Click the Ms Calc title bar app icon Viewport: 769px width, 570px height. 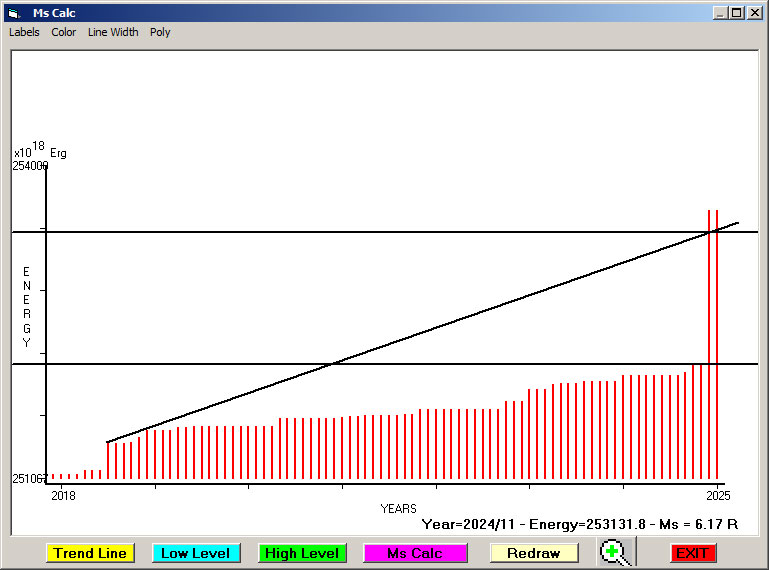13,13
